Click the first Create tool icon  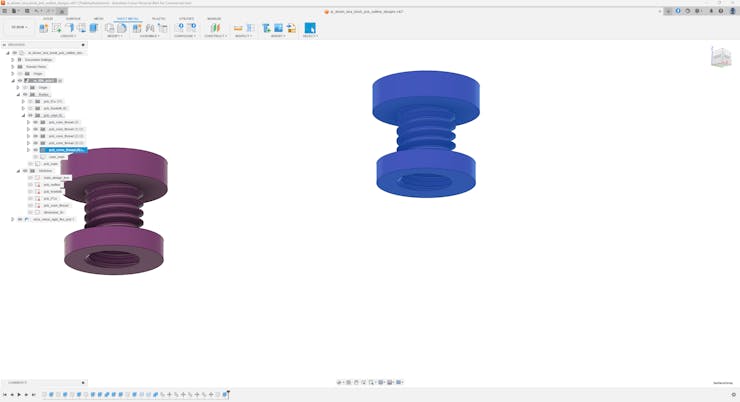click(44, 28)
